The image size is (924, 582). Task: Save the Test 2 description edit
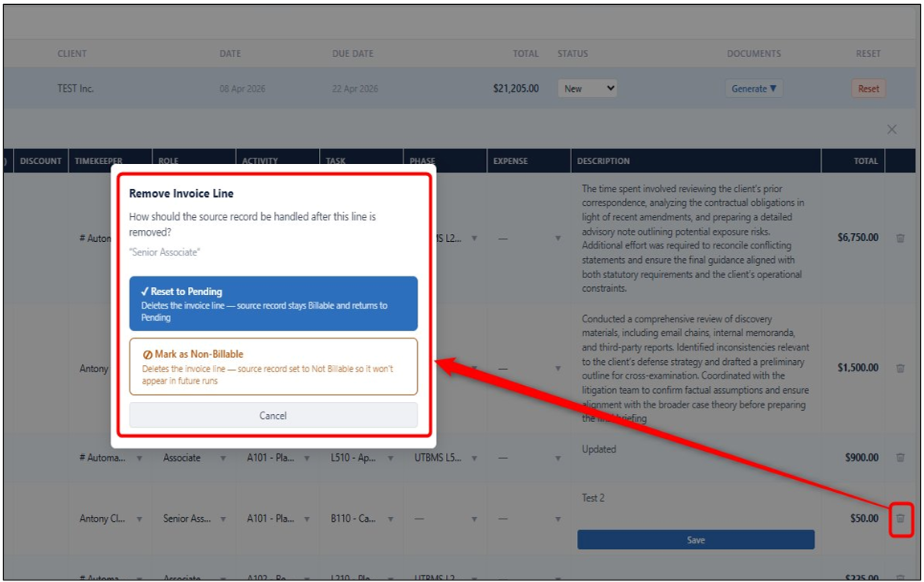(696, 539)
